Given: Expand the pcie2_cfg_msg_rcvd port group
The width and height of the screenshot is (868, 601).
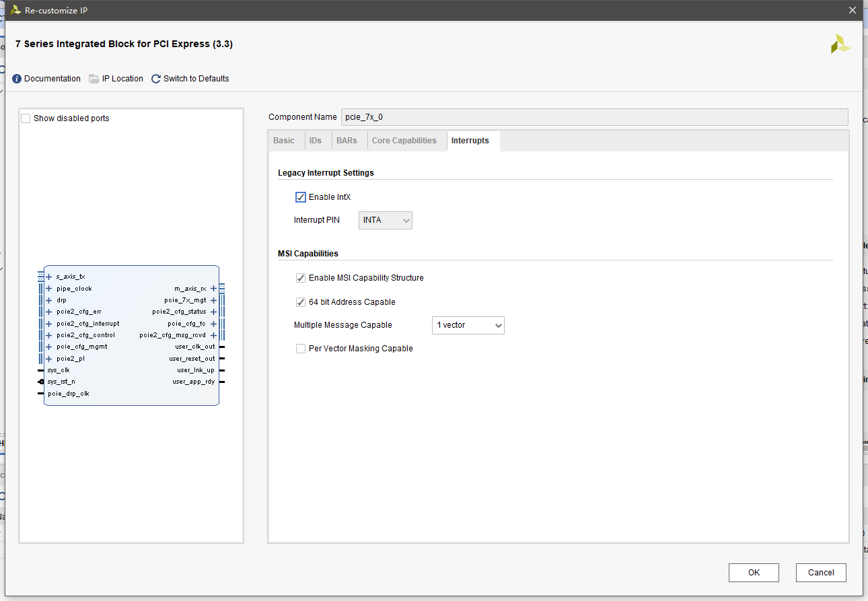Looking at the screenshot, I should 213,335.
